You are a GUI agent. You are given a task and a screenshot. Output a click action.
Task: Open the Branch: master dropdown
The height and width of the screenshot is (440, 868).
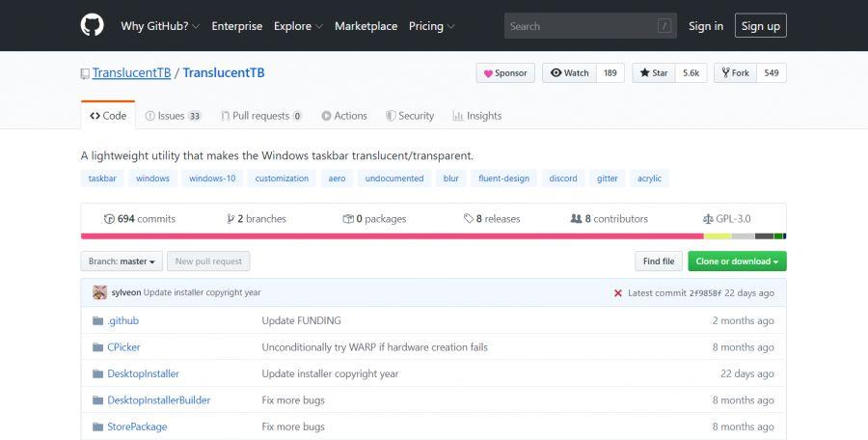122,261
